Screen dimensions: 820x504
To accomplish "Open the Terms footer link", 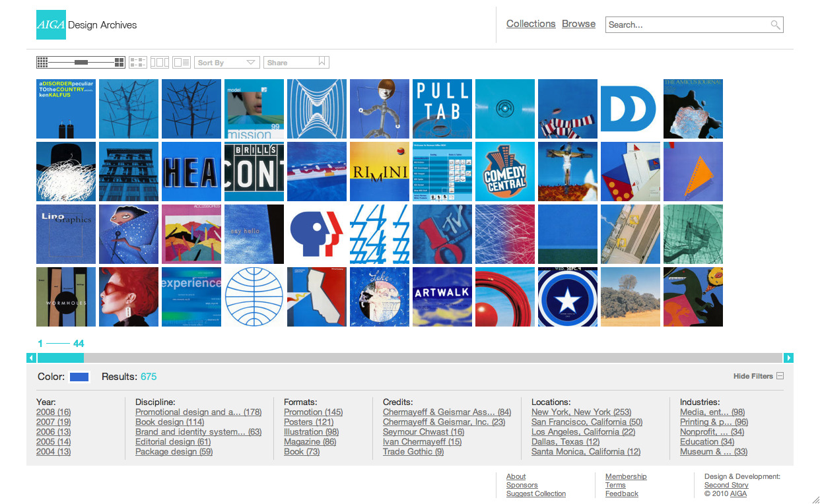I will (x=615, y=485).
